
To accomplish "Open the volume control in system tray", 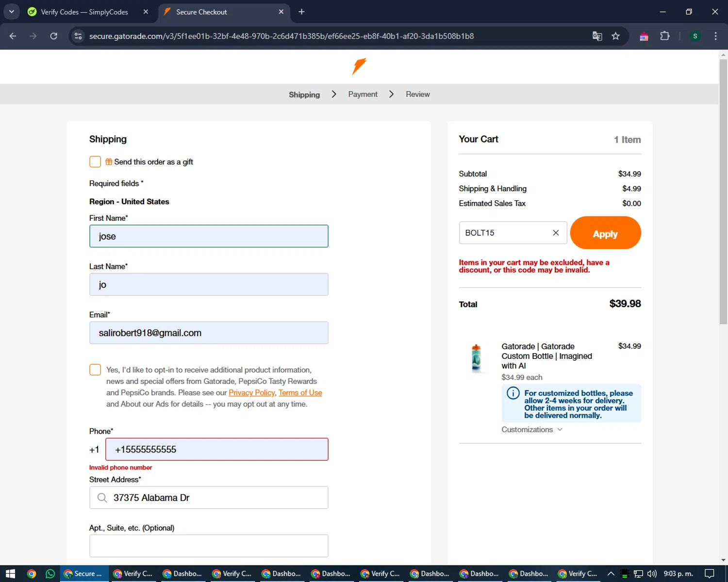I will pos(652,574).
